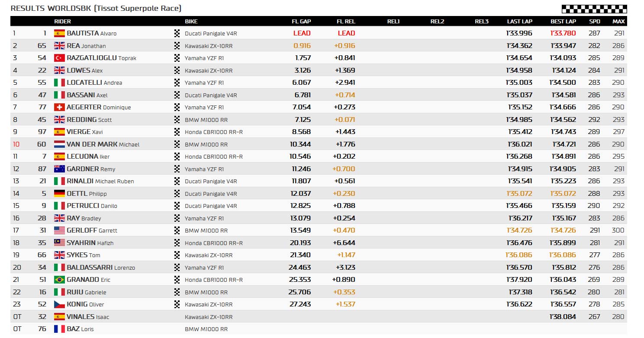Select the RIDER column header
The width and height of the screenshot is (644, 338).
click(62, 21)
